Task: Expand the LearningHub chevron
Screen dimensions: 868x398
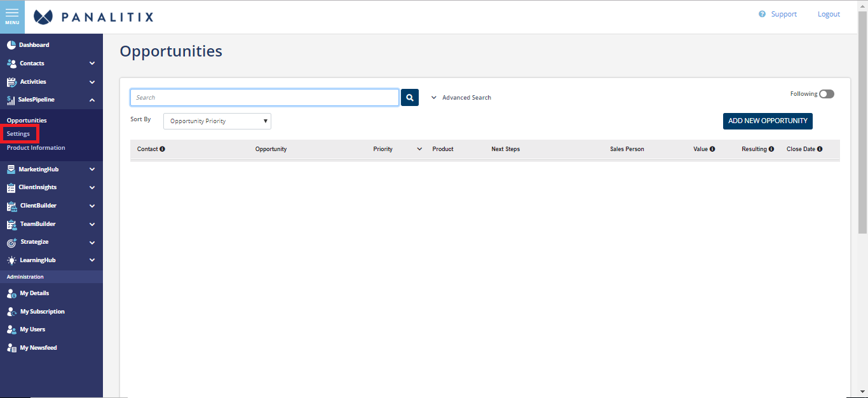Action: (92, 261)
